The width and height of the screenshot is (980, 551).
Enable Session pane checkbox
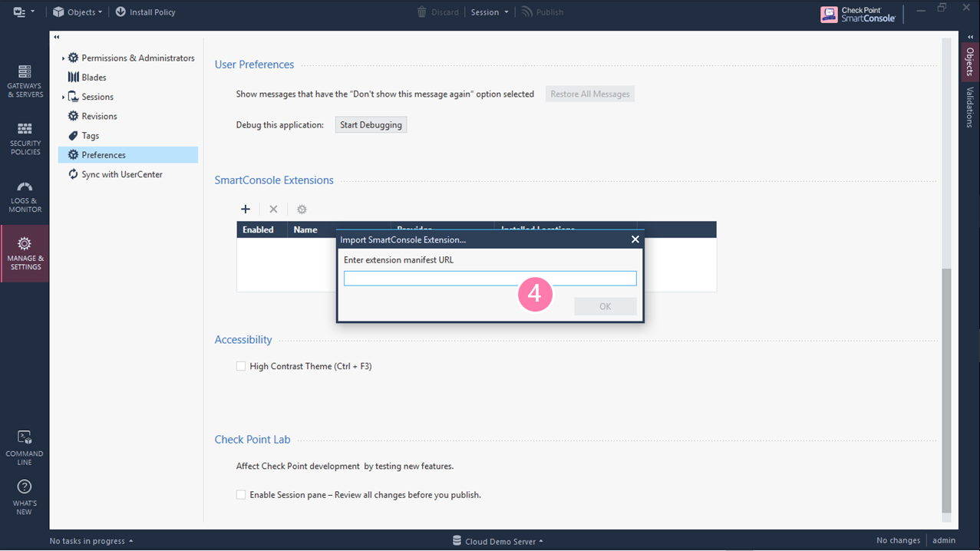coord(241,495)
